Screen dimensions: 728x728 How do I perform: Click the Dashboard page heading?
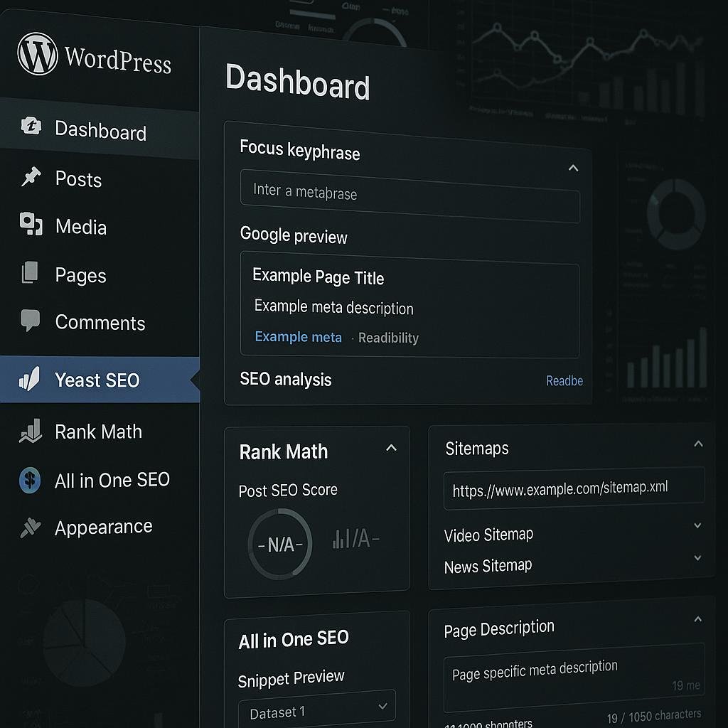coord(298,82)
